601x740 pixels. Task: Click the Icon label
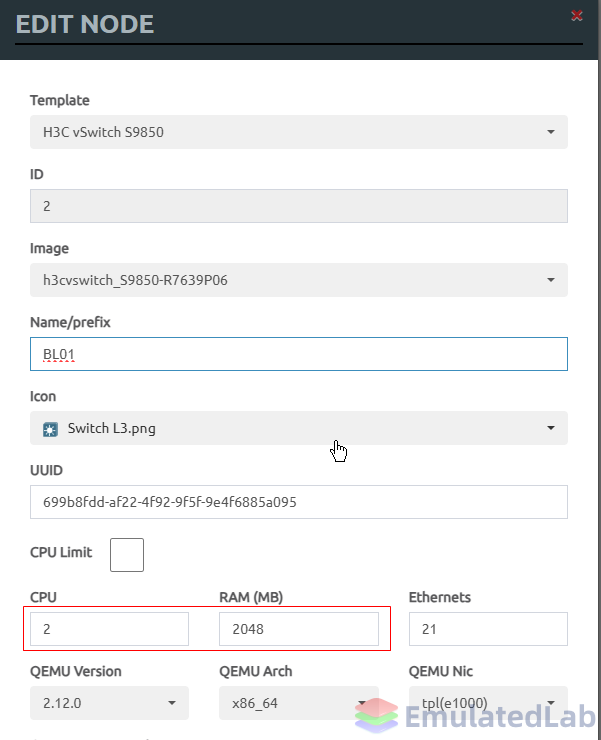[43, 396]
